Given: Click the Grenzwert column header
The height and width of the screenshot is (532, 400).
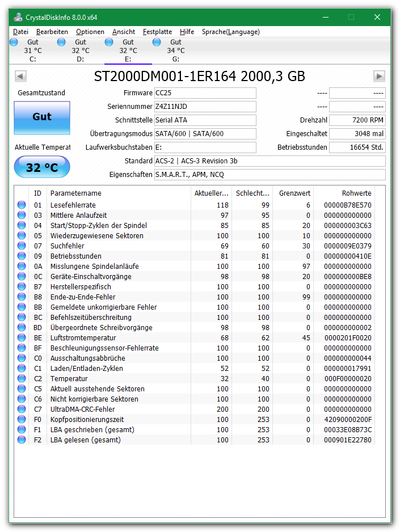Looking at the screenshot, I should pos(293,193).
